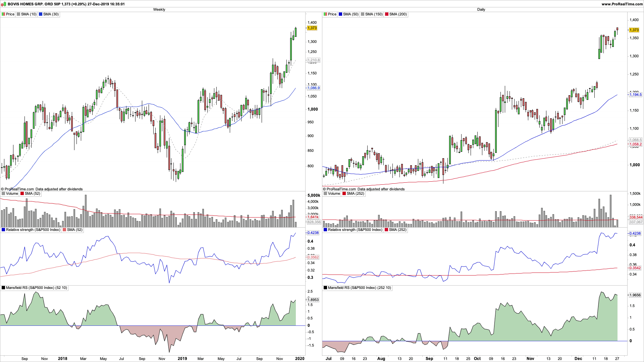This screenshot has height=362, width=644.
Task: Click the Price candle icon in Weekly legend
Action: click(3, 14)
